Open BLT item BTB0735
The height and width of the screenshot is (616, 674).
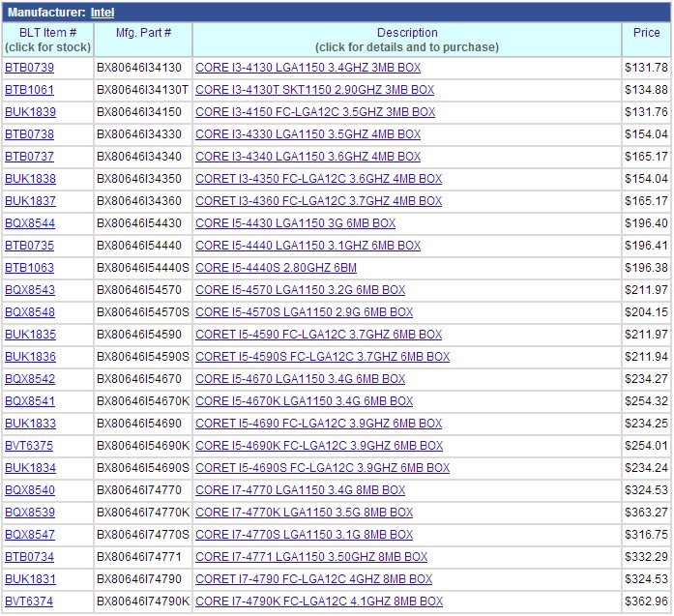pos(29,246)
